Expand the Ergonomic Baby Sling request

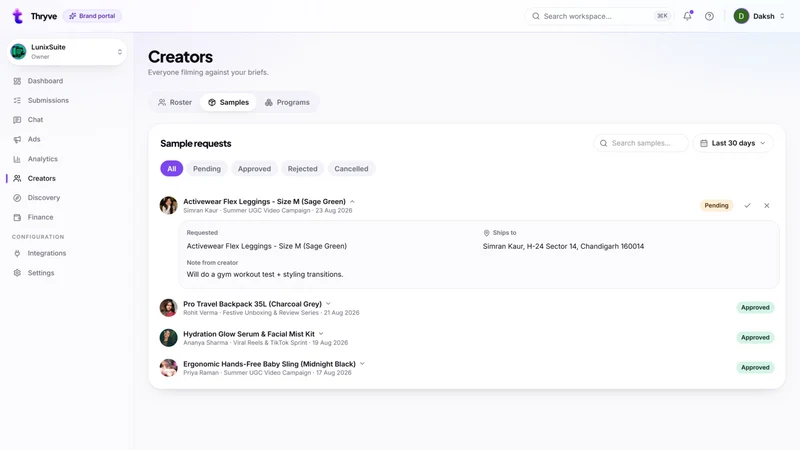pyautogui.click(x=362, y=364)
